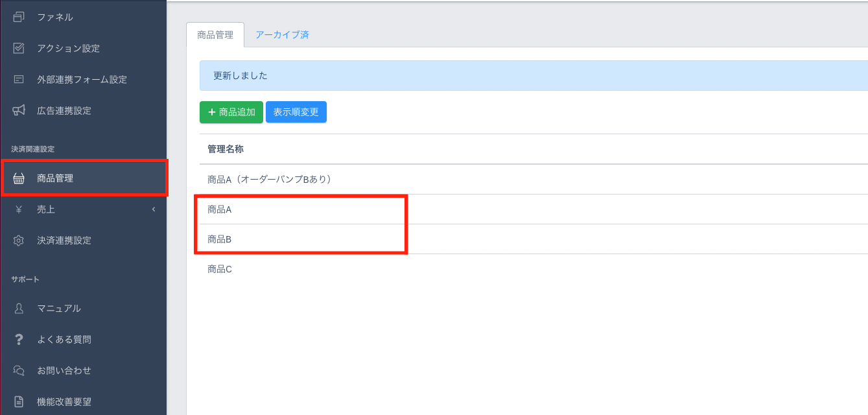The height and width of the screenshot is (415, 868).
Task: Click the action settings checkbox icon
Action: coord(19,48)
